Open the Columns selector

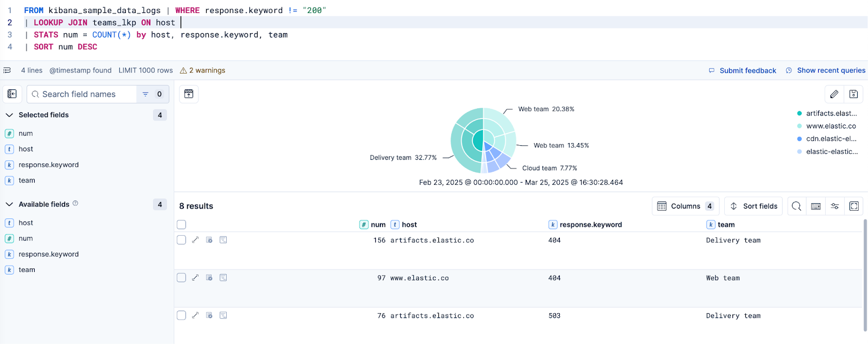pos(686,206)
